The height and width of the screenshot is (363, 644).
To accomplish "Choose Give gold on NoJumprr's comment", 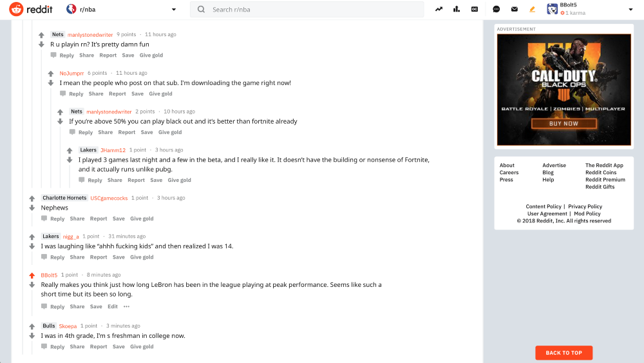I will tap(160, 93).
